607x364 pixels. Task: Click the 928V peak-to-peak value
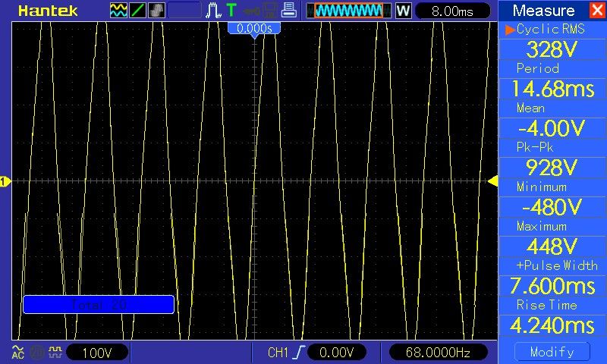click(x=552, y=168)
